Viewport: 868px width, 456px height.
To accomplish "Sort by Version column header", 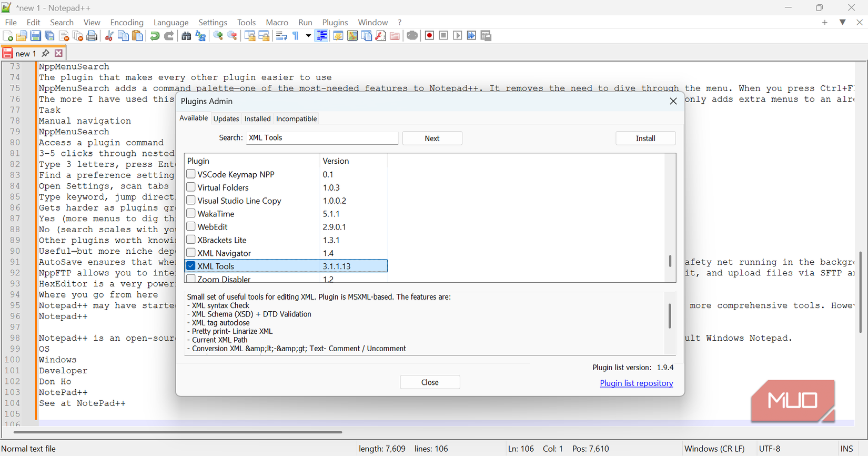I will 353,161.
